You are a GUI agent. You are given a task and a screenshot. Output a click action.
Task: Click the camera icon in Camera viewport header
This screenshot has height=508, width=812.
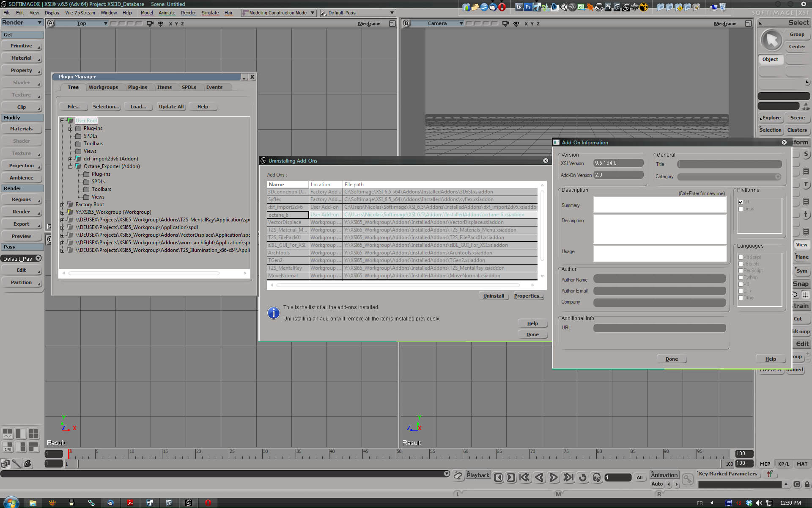click(x=505, y=24)
